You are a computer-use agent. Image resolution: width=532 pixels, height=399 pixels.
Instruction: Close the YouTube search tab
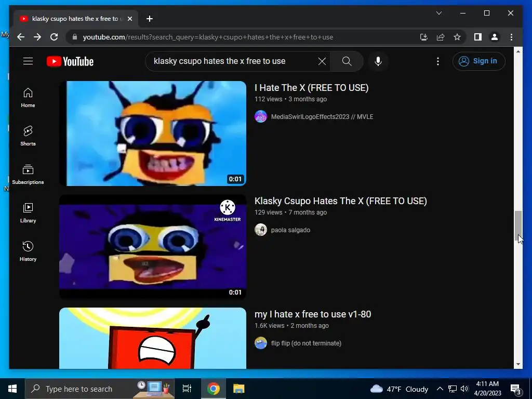[129, 19]
